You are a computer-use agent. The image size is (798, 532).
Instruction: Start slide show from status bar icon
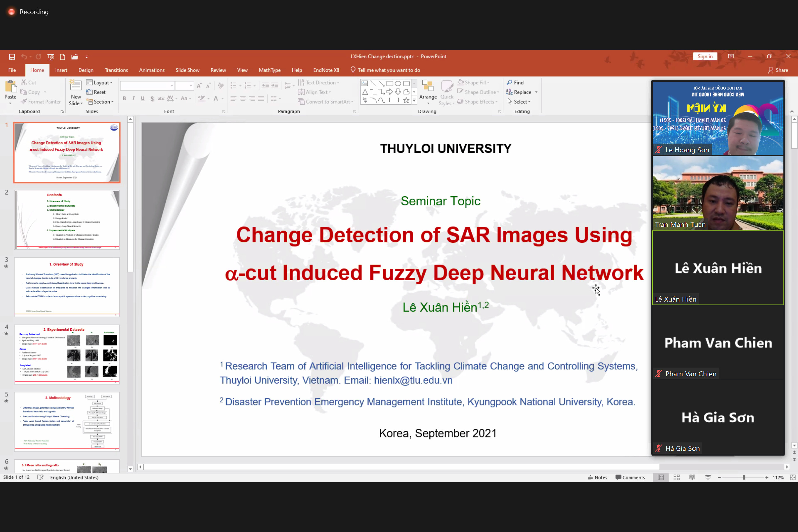[708, 477]
